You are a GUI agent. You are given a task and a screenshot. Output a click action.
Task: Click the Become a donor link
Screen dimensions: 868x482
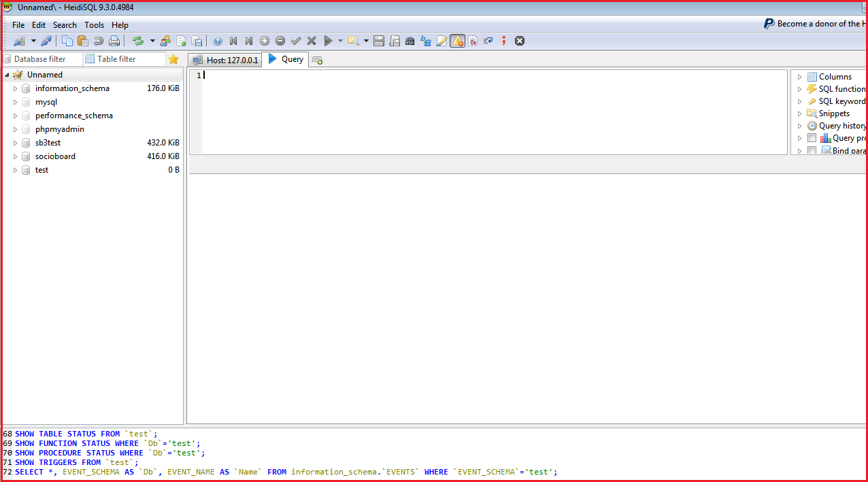click(x=814, y=24)
